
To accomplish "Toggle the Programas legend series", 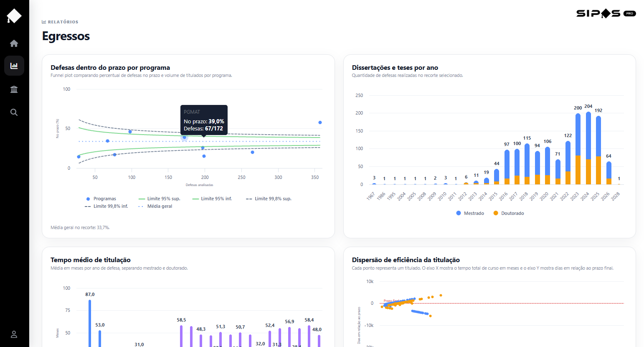I will (x=101, y=199).
